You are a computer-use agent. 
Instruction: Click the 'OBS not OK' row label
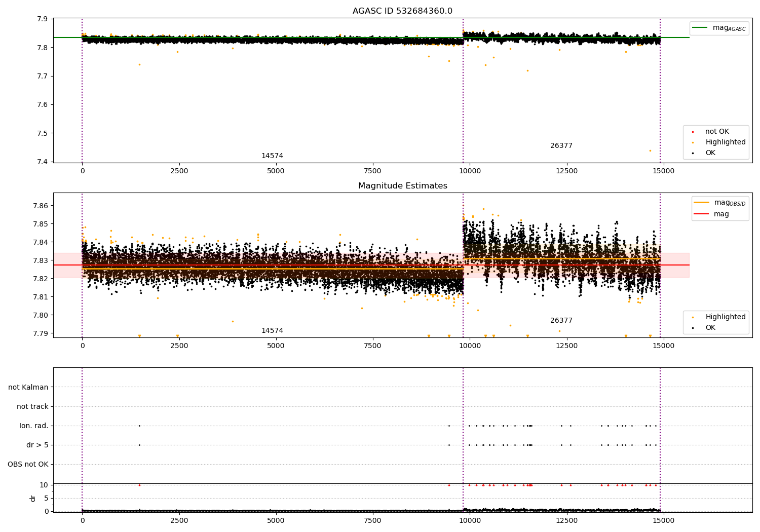(x=28, y=465)
